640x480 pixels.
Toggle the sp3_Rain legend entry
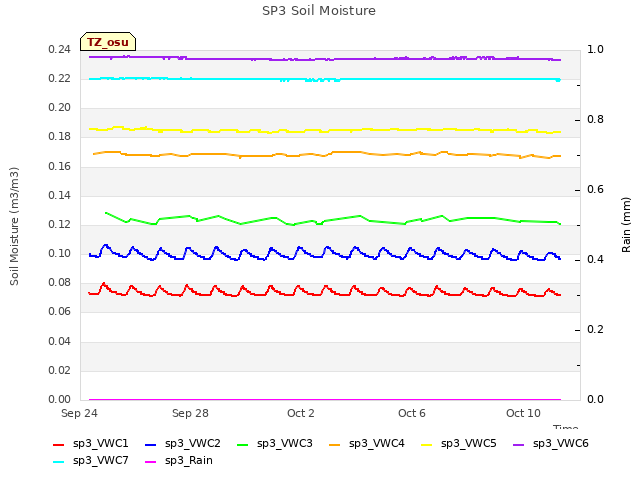[x=179, y=460]
